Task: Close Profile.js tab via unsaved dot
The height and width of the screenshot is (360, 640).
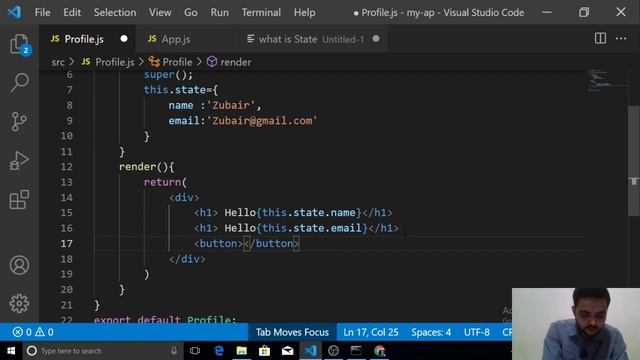Action: tap(124, 39)
